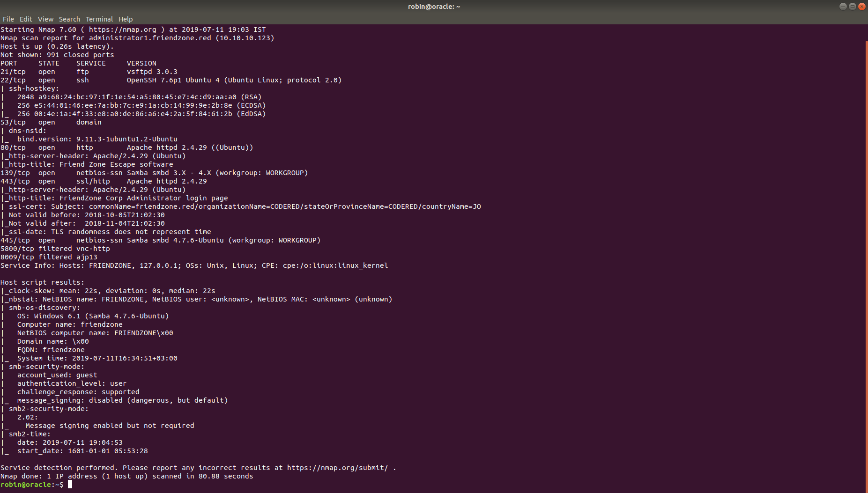
Task: Click 'FQDN: friendzone' line
Action: [51, 350]
